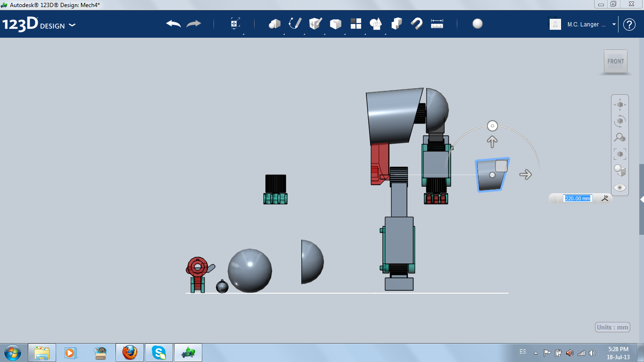Select the large full sphere on the canvas

(250, 271)
